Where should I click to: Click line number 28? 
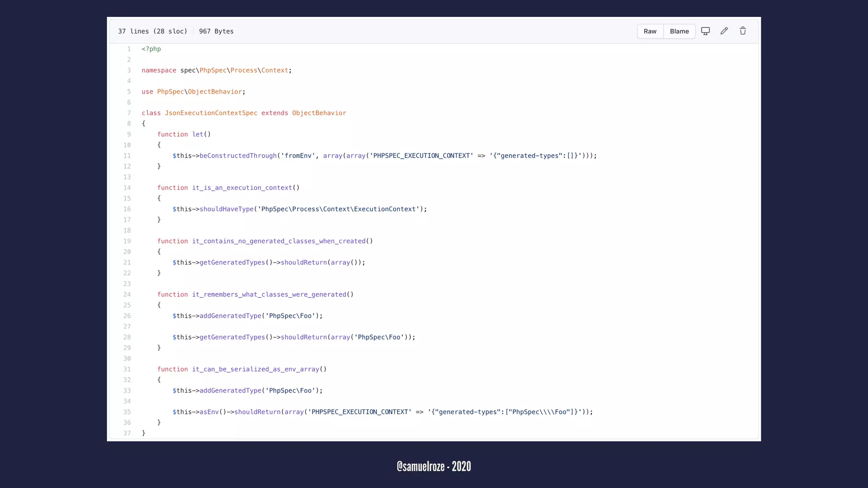pos(127,337)
